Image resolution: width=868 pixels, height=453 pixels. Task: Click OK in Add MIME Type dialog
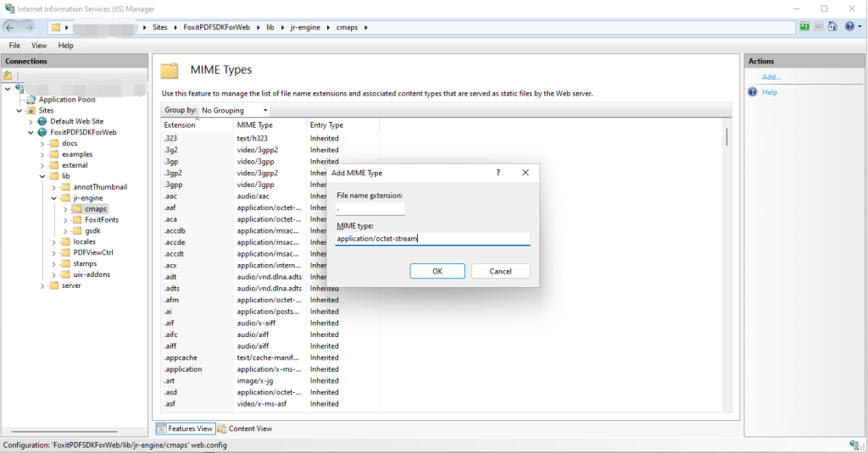437,271
